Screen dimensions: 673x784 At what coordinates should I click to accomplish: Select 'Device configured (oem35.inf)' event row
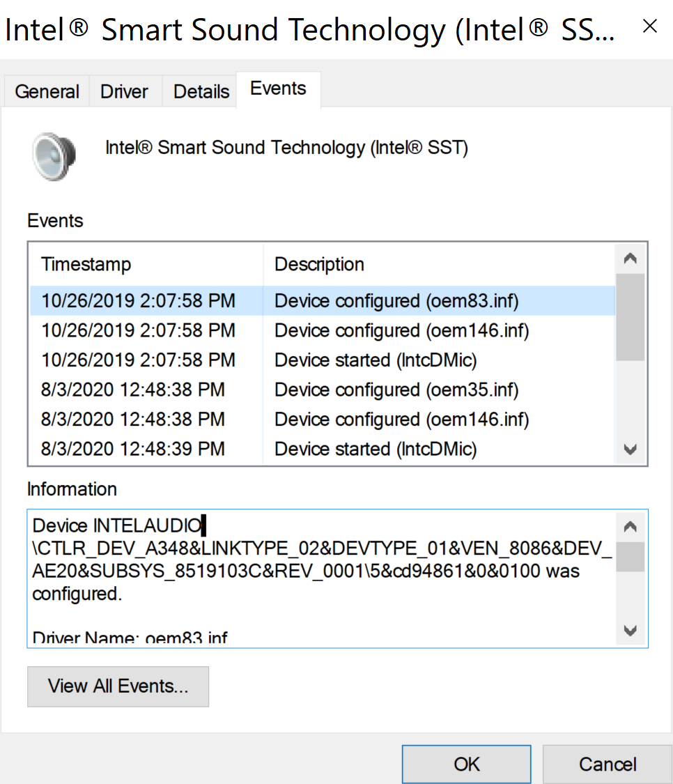click(323, 390)
